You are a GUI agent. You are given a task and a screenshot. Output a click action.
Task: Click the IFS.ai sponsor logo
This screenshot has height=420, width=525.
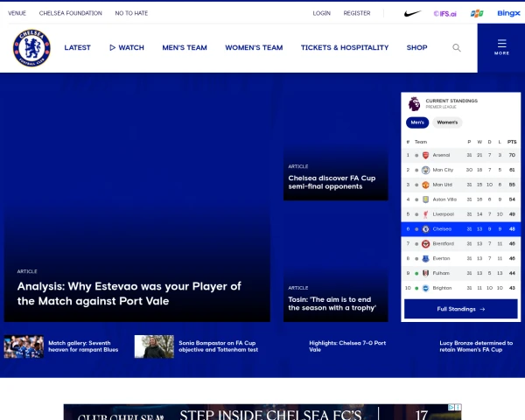click(445, 13)
